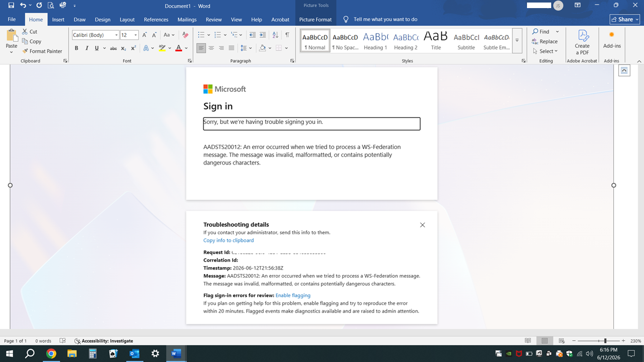Increase the font size

[145, 35]
